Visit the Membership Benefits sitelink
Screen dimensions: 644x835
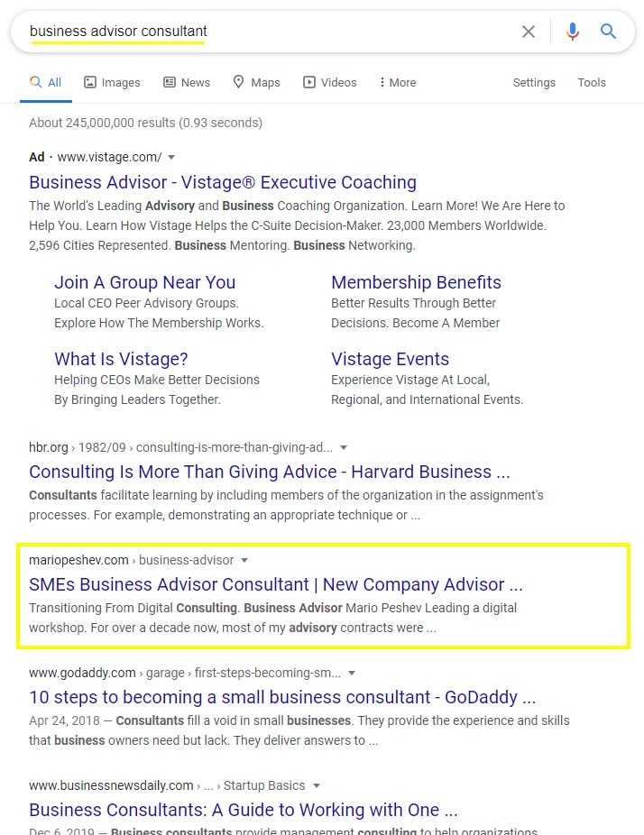[x=416, y=282]
